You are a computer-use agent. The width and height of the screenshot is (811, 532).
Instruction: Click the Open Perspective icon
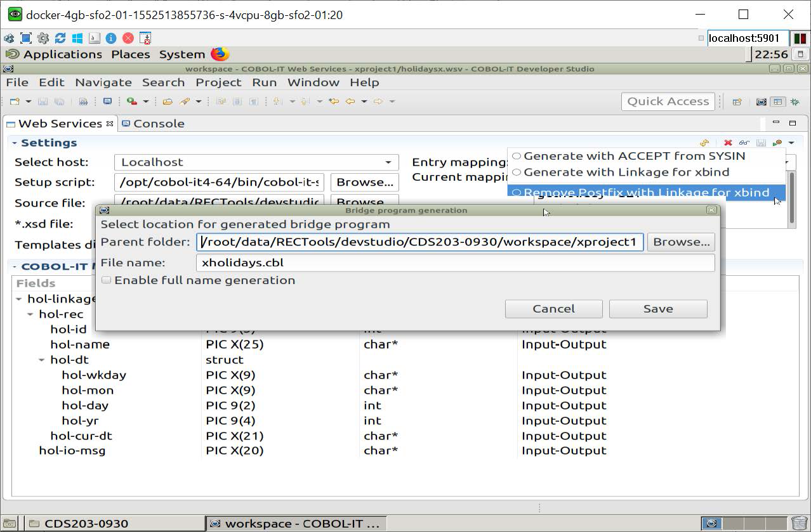[x=737, y=101]
